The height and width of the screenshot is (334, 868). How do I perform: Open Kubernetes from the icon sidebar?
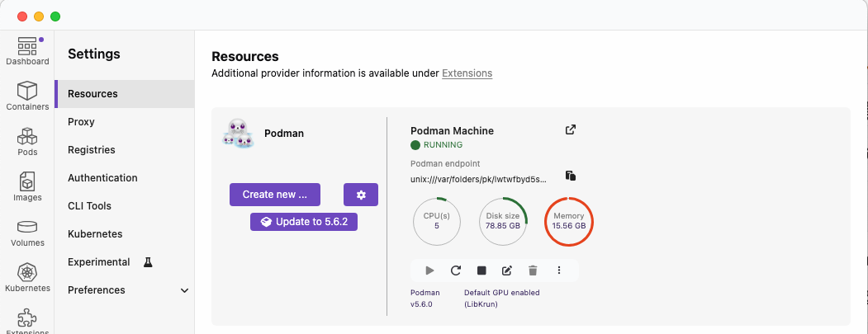(27, 278)
